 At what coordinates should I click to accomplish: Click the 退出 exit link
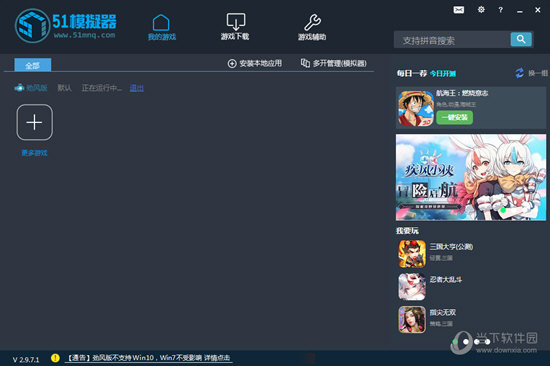pos(136,88)
